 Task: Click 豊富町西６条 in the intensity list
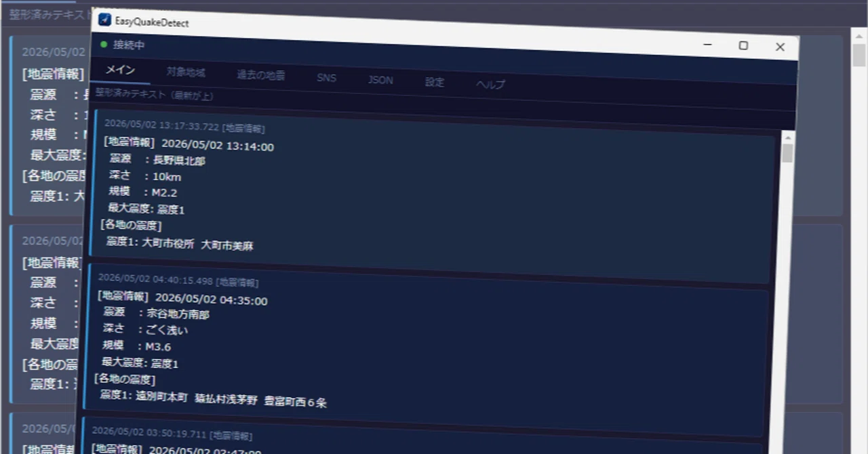[x=295, y=402]
